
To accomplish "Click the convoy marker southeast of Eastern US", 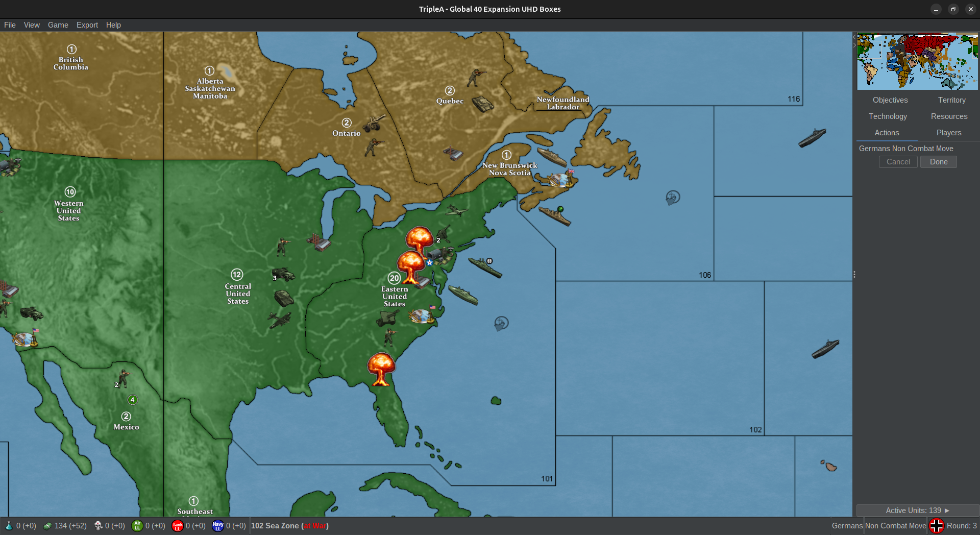I will pos(501,323).
